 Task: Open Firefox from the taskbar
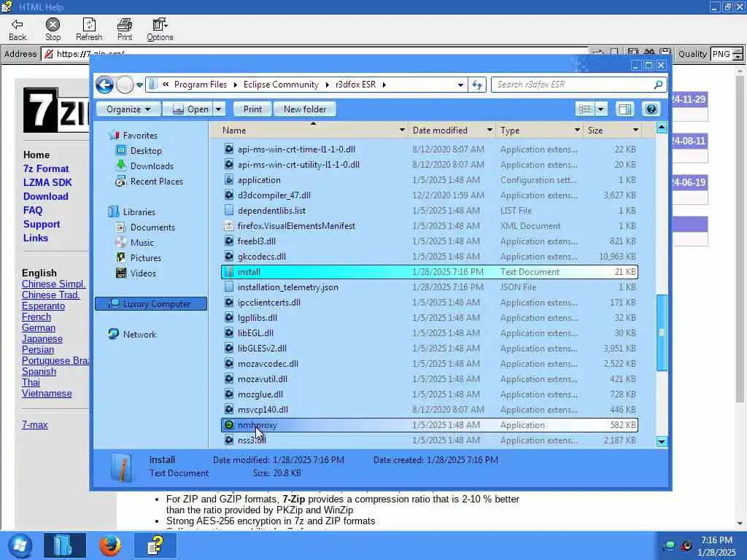(110, 545)
